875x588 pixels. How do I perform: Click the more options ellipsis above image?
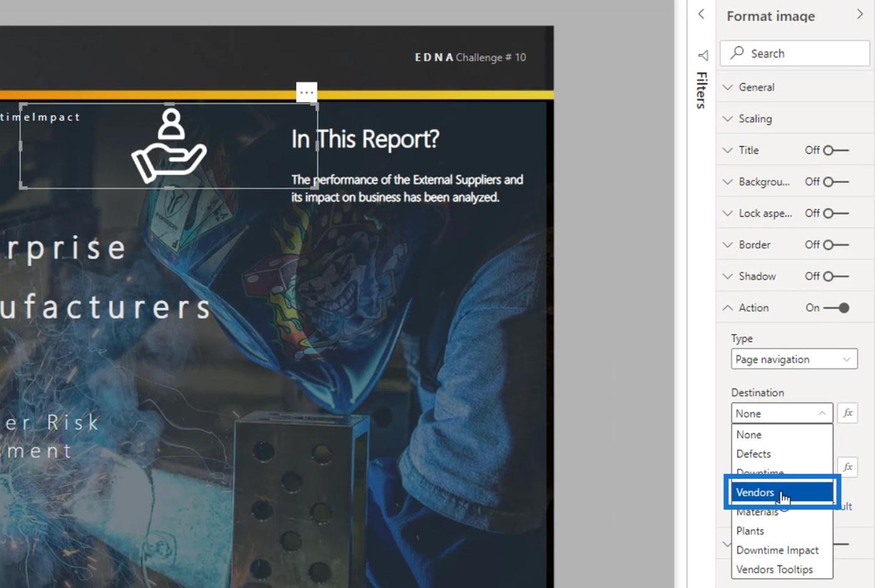pyautogui.click(x=307, y=92)
